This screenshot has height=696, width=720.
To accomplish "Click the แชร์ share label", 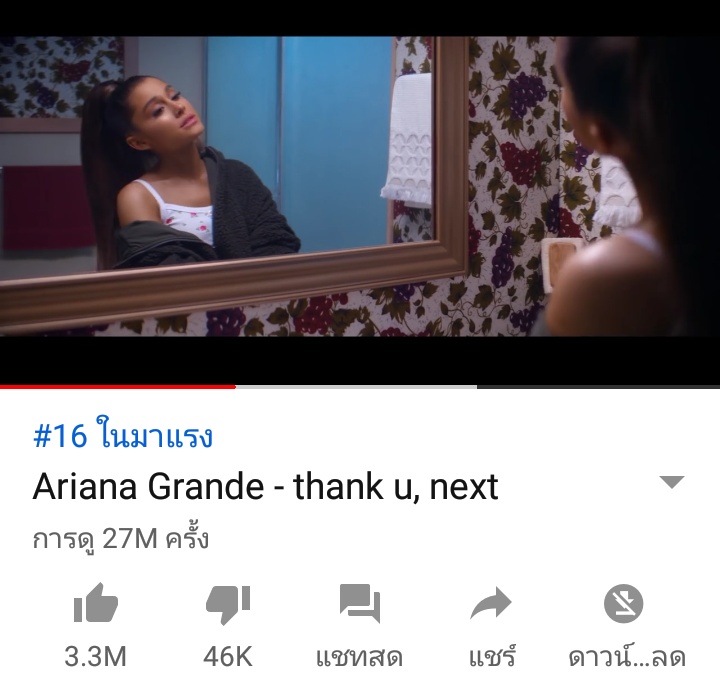I will pyautogui.click(x=492, y=656).
